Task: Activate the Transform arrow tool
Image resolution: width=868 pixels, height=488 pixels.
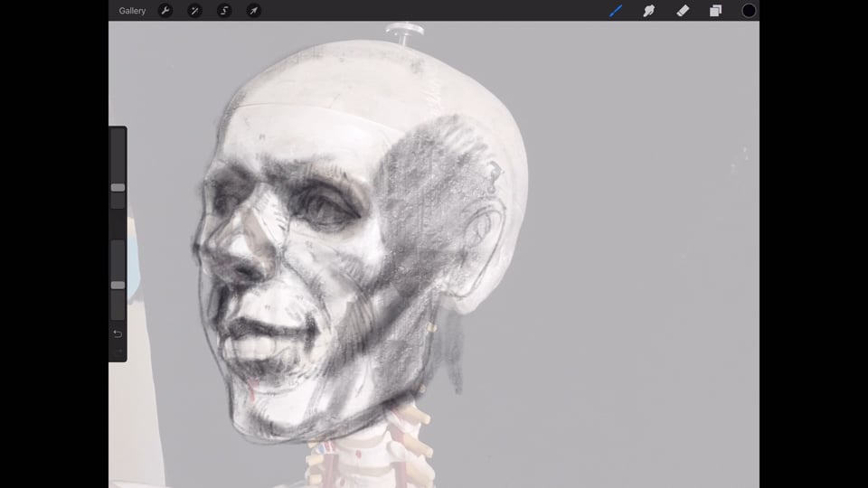Action: click(253, 11)
